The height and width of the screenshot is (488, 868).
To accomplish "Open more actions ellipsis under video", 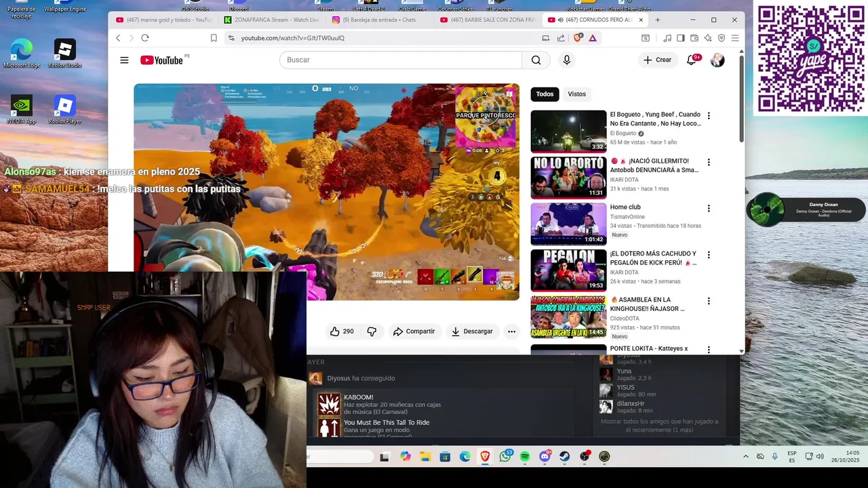I will 511,331.
